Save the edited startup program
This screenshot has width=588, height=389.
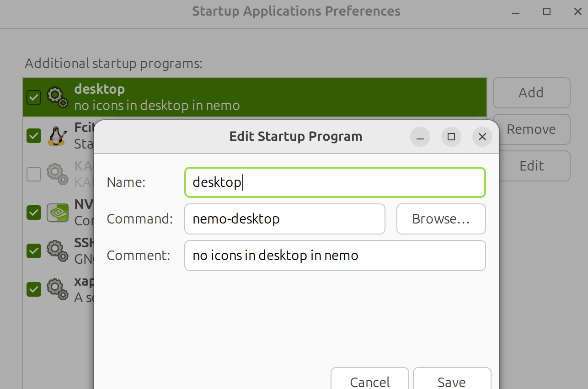tap(452, 379)
